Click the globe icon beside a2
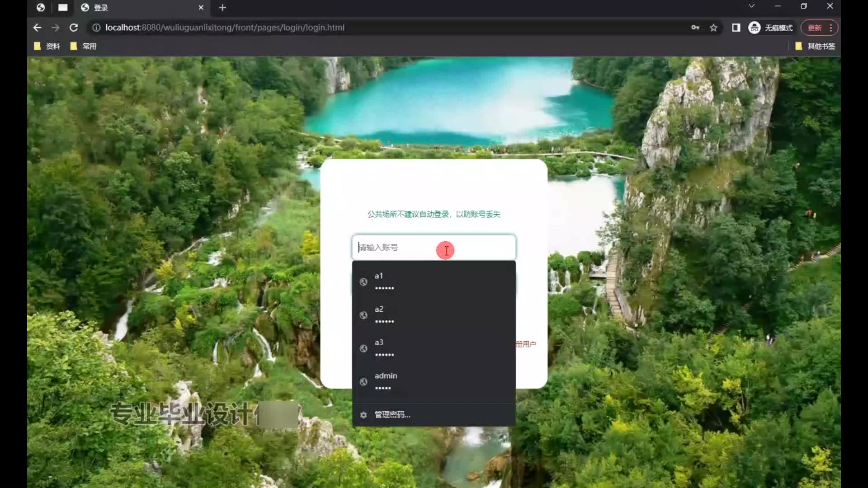This screenshot has height=488, width=868. (x=363, y=315)
